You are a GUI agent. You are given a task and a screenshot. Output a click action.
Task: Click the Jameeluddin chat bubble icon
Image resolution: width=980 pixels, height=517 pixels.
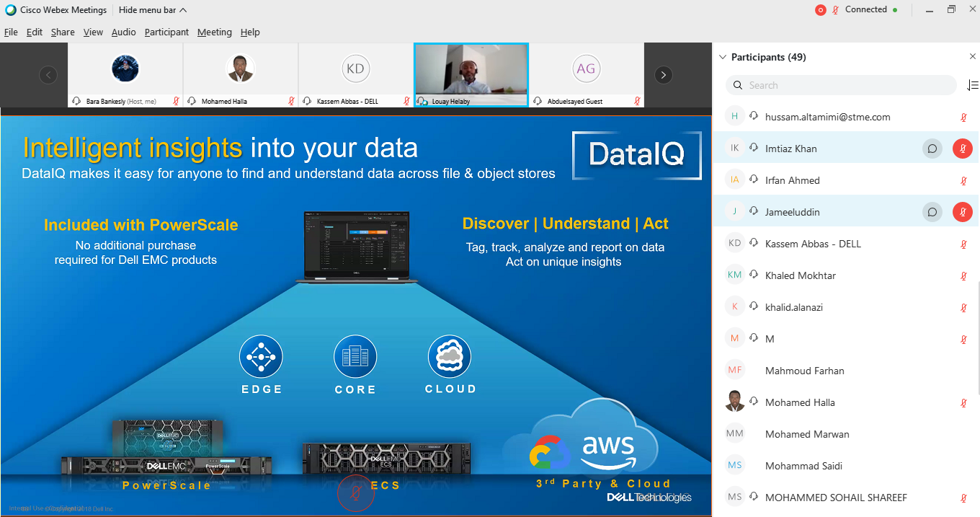point(932,212)
